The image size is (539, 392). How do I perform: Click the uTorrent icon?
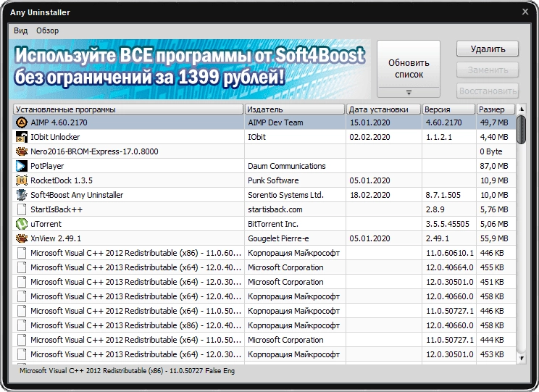click(x=22, y=224)
